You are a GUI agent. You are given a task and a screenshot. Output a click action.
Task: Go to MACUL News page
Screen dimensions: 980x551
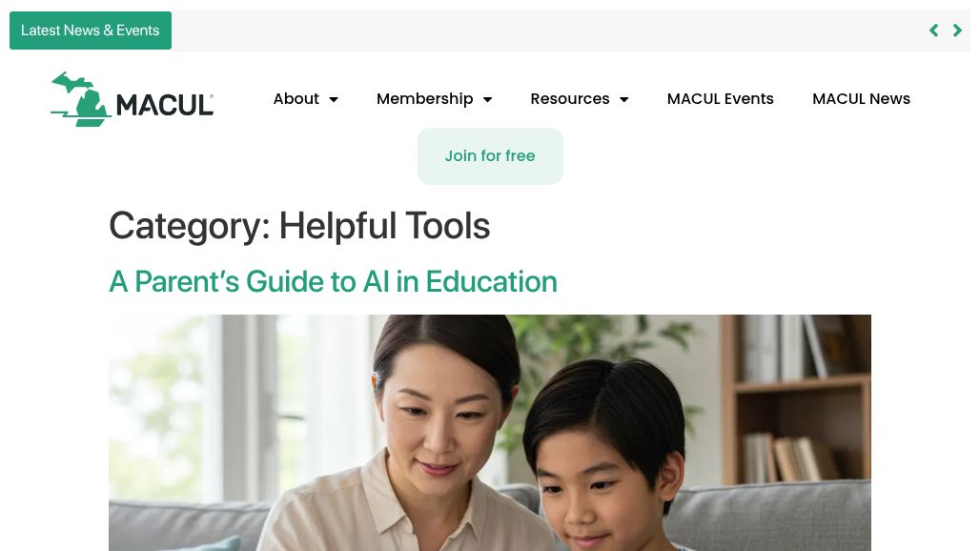click(861, 99)
